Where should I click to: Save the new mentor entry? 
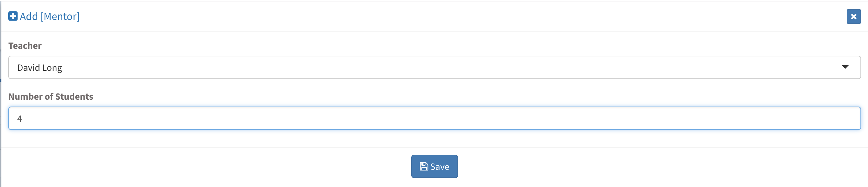coord(434,166)
